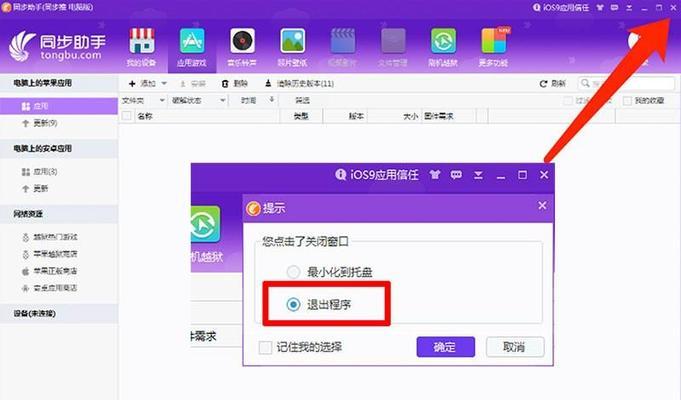
Task: Click the 筛选 filter label
Action: click(302, 100)
